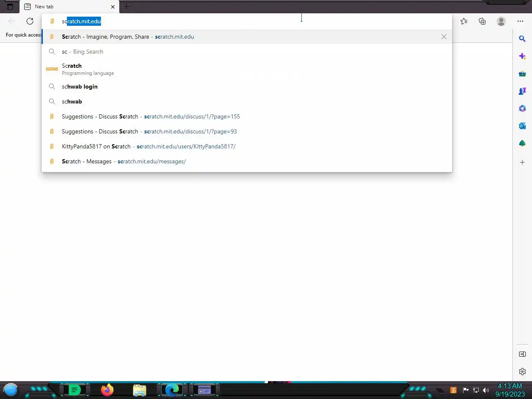This screenshot has width=532, height=399.
Task: Open green chat app in taskbar
Action: [74, 390]
